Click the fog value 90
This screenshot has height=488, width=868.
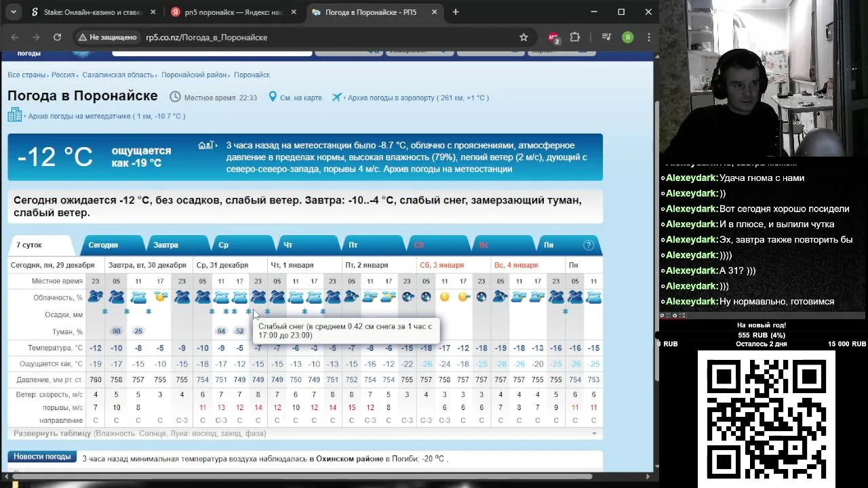tap(117, 331)
